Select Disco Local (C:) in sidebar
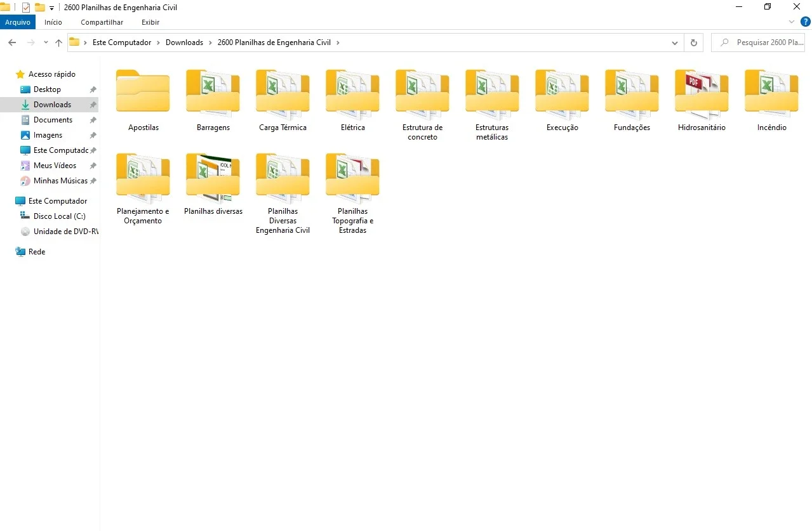Image resolution: width=812 pixels, height=531 pixels. [59, 216]
